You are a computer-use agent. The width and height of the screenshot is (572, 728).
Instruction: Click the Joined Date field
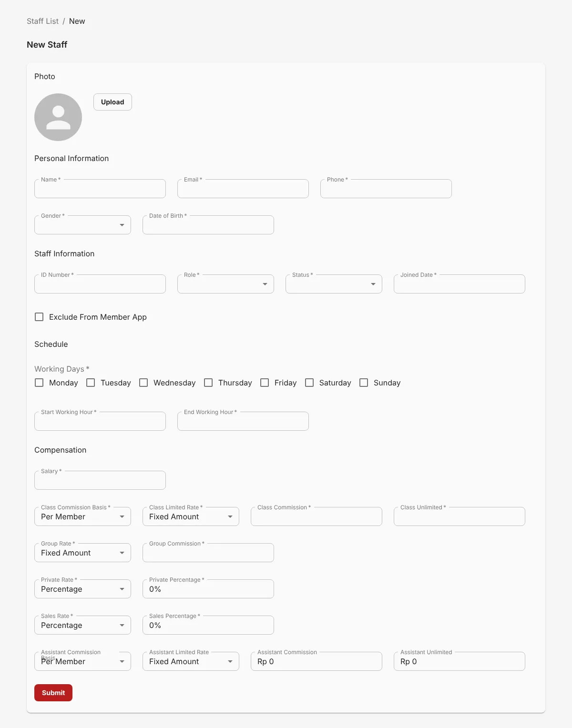tap(460, 284)
